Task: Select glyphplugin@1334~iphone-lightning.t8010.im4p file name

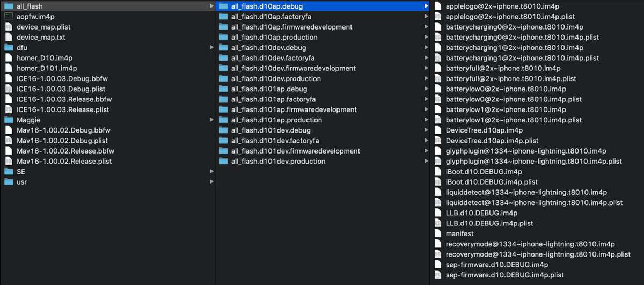Action: pos(526,151)
